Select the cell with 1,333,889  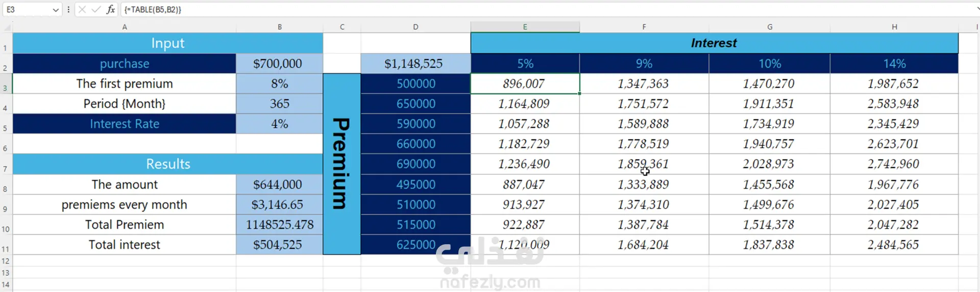[x=644, y=184]
